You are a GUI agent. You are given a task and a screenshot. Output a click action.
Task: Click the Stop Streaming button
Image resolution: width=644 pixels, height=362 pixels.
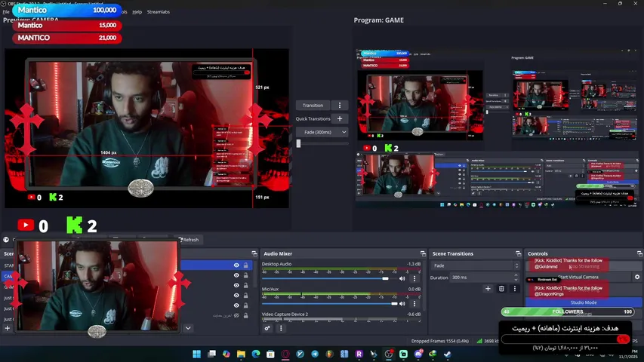click(x=584, y=266)
